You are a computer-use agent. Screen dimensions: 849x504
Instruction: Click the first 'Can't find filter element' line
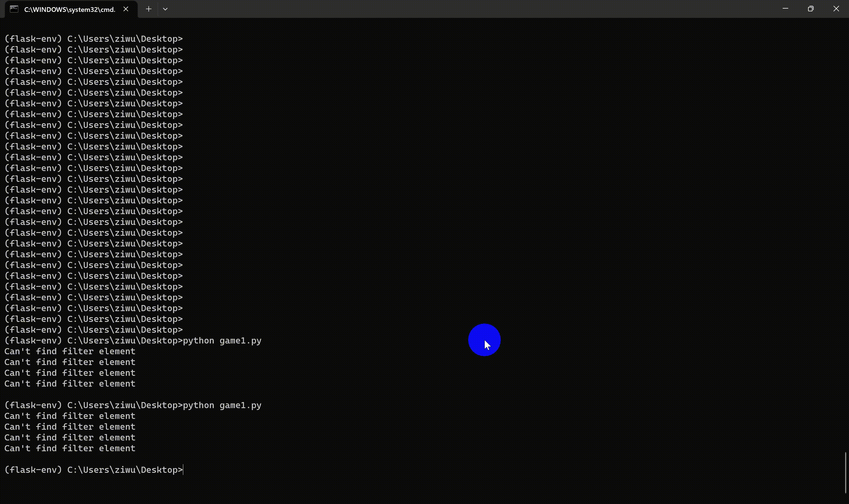click(70, 351)
